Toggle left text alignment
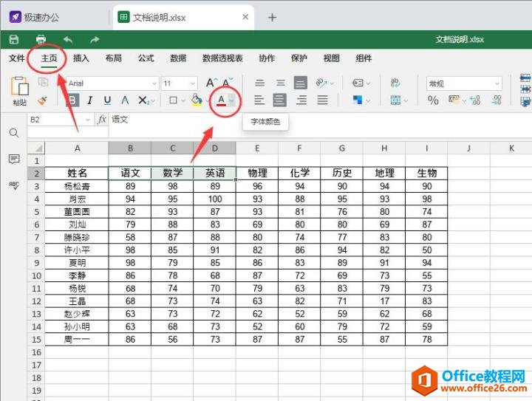 tap(259, 100)
